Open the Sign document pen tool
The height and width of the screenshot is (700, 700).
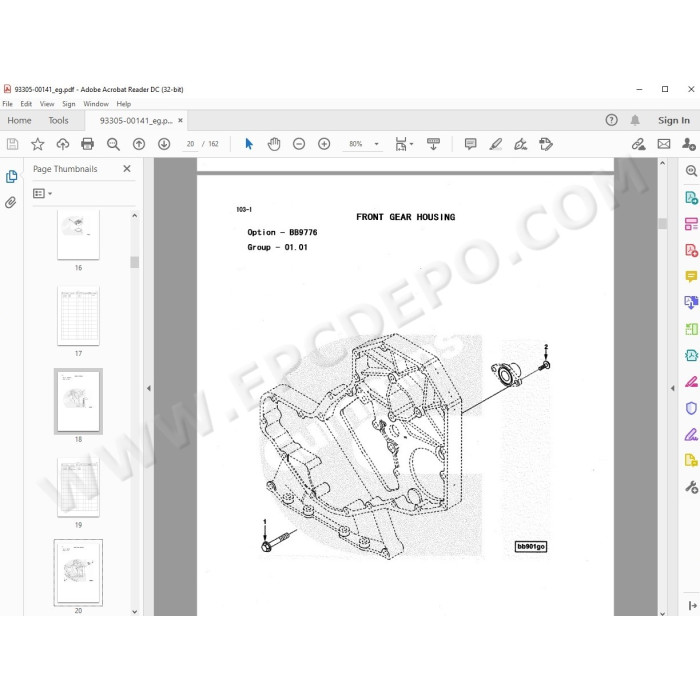[x=521, y=144]
